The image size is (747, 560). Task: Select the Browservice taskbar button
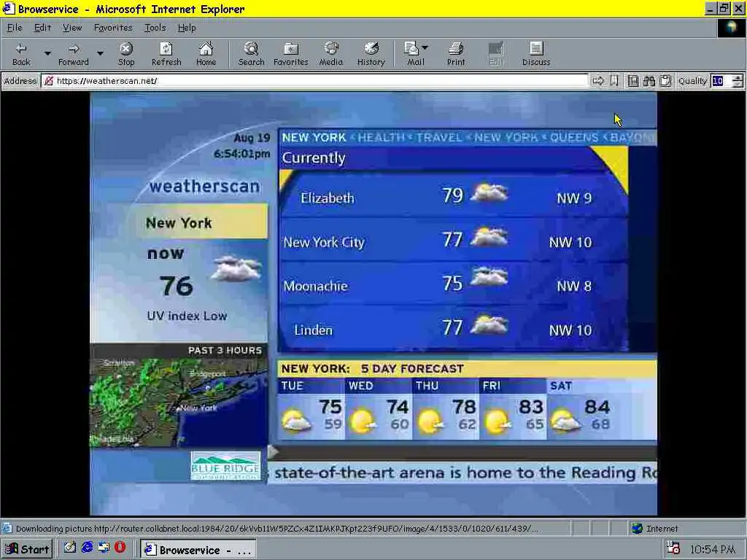click(x=198, y=550)
